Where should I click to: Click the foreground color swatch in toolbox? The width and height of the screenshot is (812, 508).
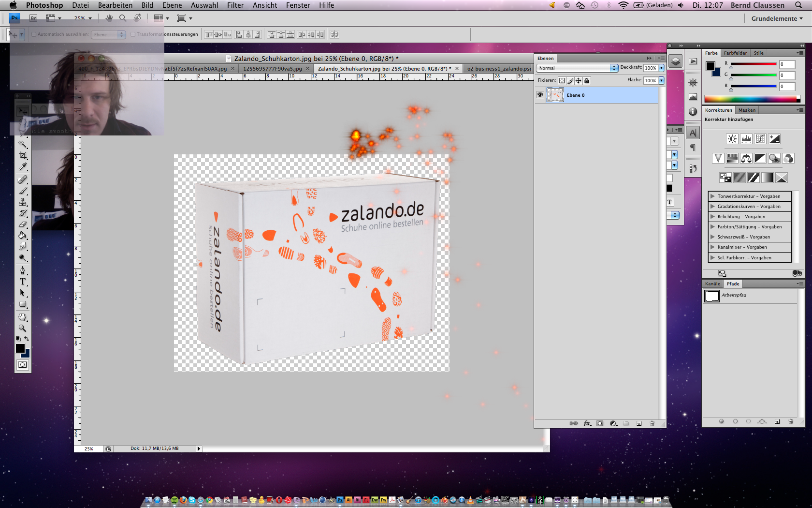20,348
